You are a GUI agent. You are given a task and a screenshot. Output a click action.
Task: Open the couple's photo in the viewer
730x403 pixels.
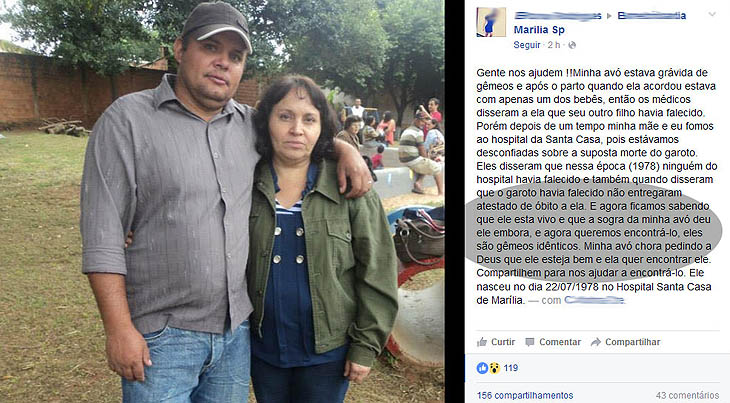click(222, 202)
